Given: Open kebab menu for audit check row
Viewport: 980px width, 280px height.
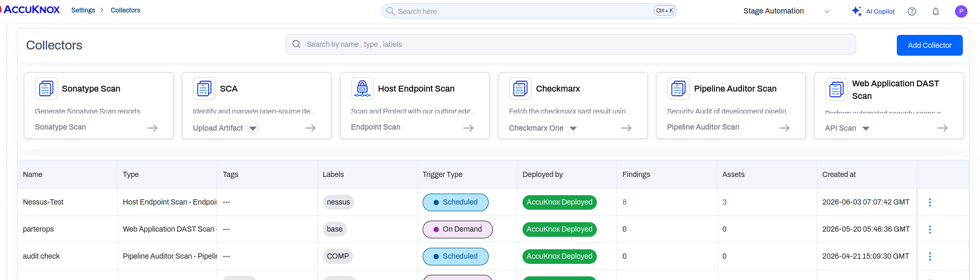Looking at the screenshot, I should (x=930, y=257).
